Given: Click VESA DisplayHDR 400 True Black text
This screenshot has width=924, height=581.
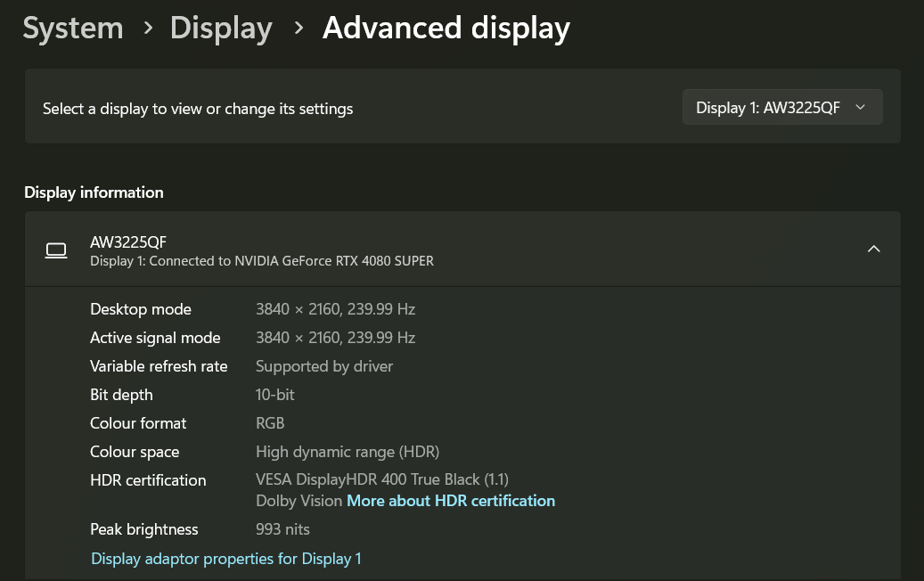Looking at the screenshot, I should 382,480.
